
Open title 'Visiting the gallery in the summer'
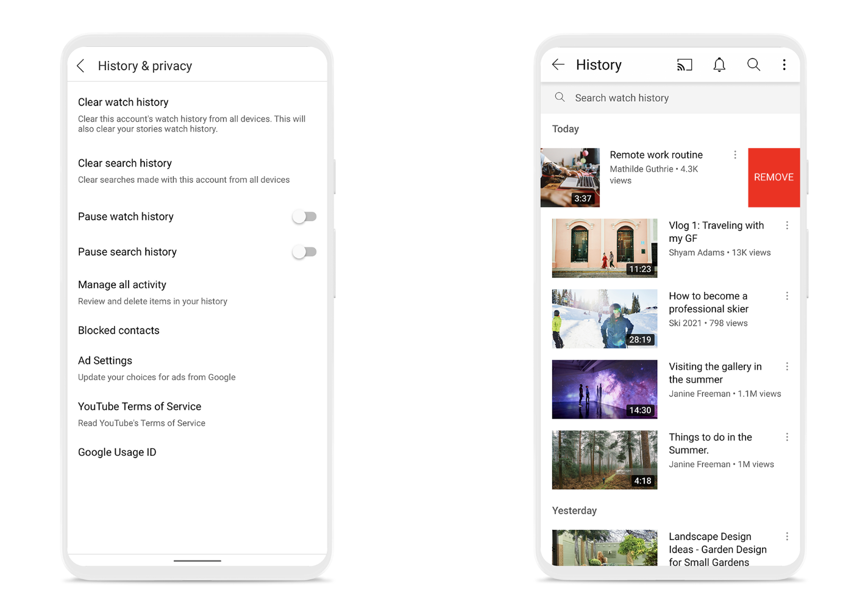(x=715, y=373)
